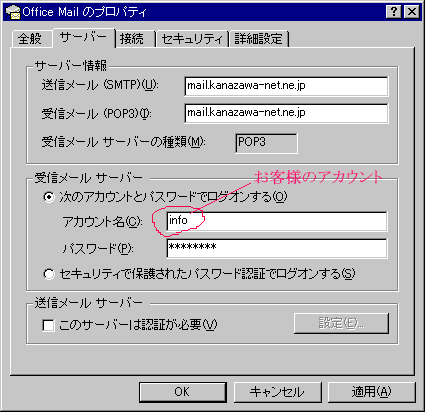Viewport: 425px width, 412px height.
Task: Select the サーバー tab
Action: coord(83,37)
